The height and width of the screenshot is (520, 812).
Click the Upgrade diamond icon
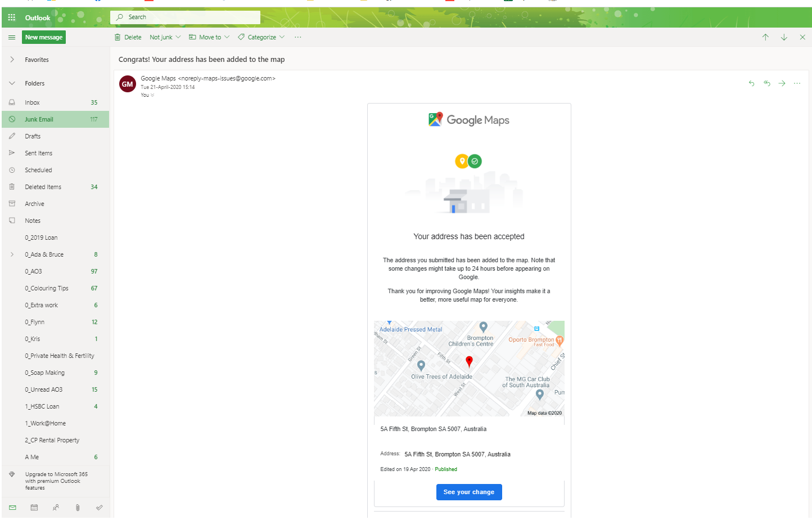click(12, 474)
